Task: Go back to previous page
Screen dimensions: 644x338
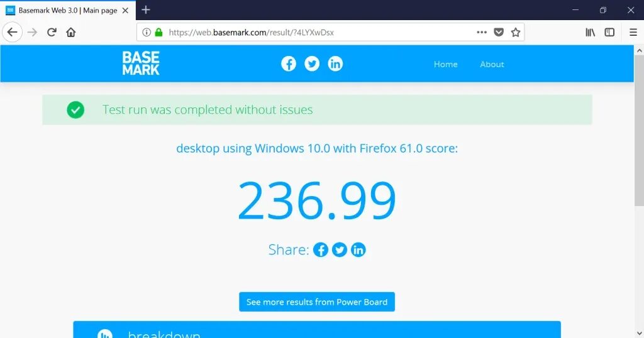Action: point(13,32)
